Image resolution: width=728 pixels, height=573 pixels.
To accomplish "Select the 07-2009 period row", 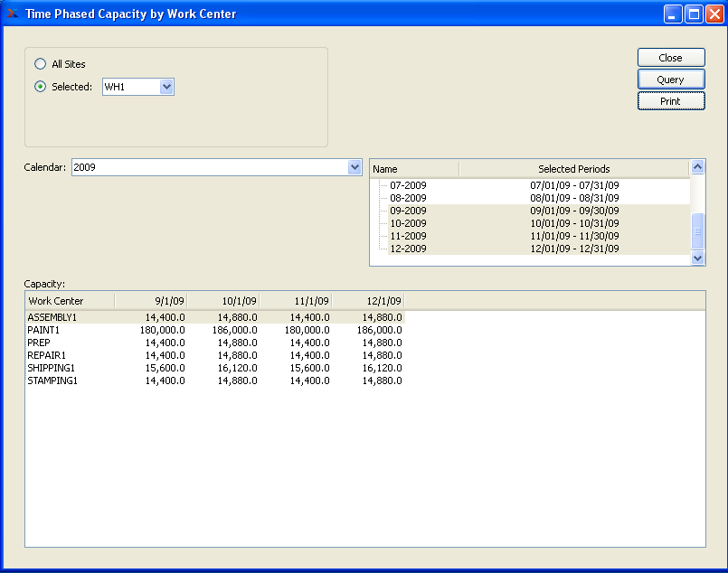I will 408,185.
